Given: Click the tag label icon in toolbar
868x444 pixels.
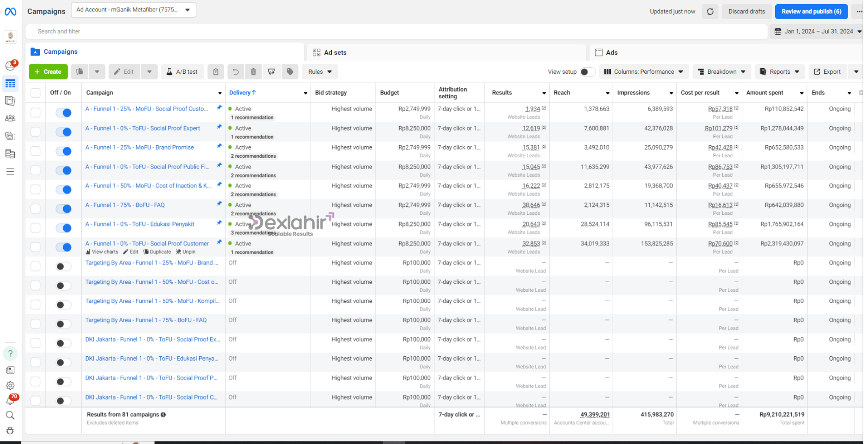Looking at the screenshot, I should (290, 72).
